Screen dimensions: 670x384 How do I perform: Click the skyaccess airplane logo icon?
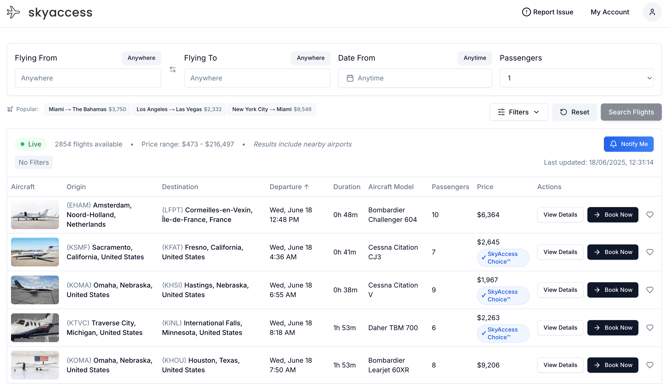point(13,12)
